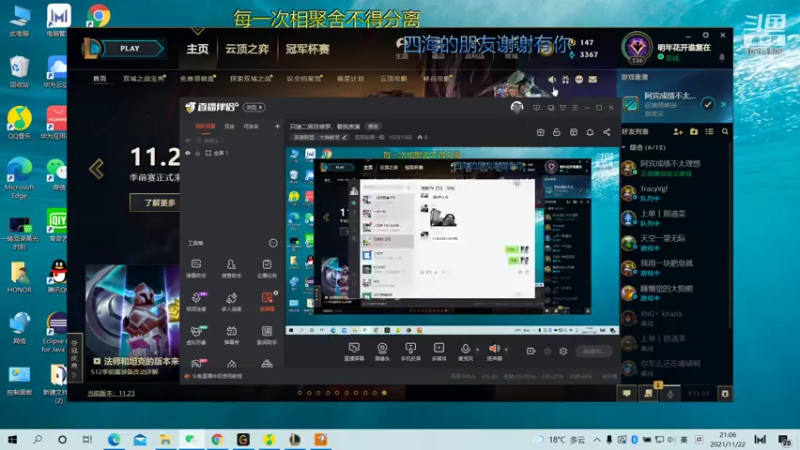Viewport: 800px width, 450px height.
Task: Open the 主播任务 tool
Action: (266, 268)
